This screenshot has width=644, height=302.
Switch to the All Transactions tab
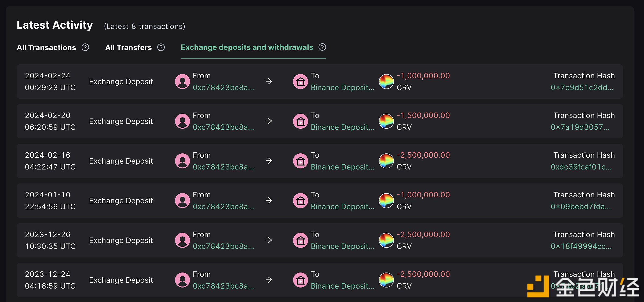[46, 47]
